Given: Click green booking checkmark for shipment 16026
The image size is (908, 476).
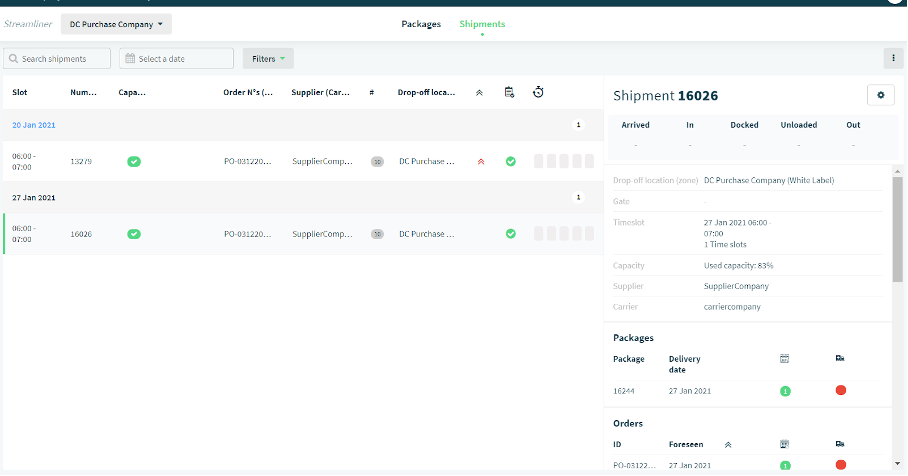Looking at the screenshot, I should [510, 234].
